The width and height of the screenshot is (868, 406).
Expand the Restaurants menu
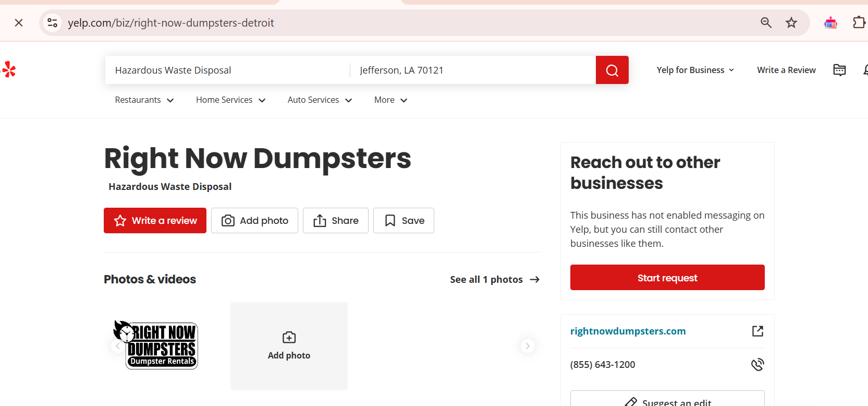click(144, 100)
